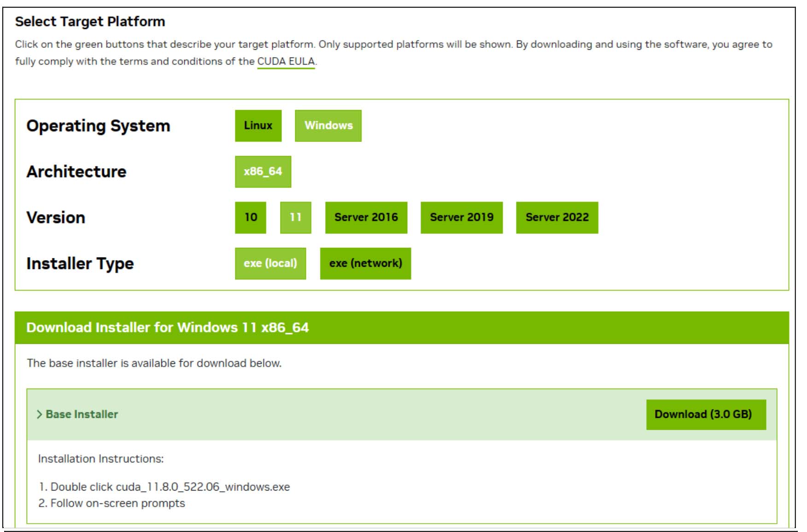Click the Installer Type label
This screenshot has width=807, height=532.
(x=80, y=263)
